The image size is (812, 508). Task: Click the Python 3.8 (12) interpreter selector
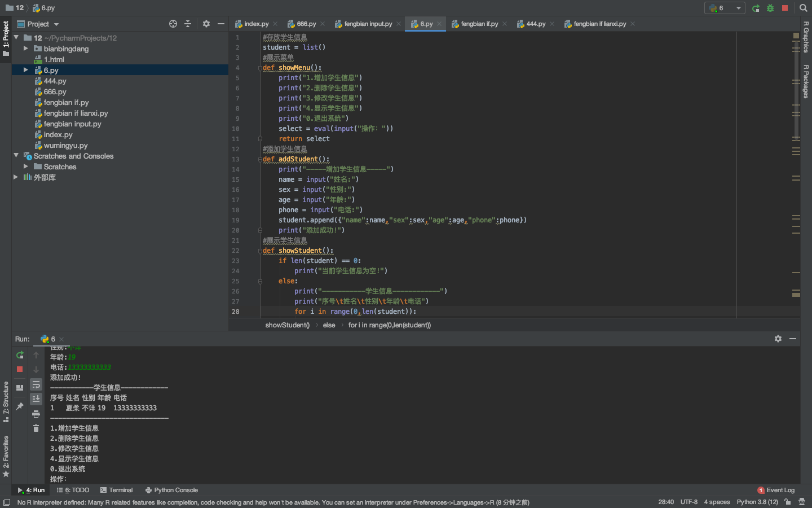pos(757,502)
